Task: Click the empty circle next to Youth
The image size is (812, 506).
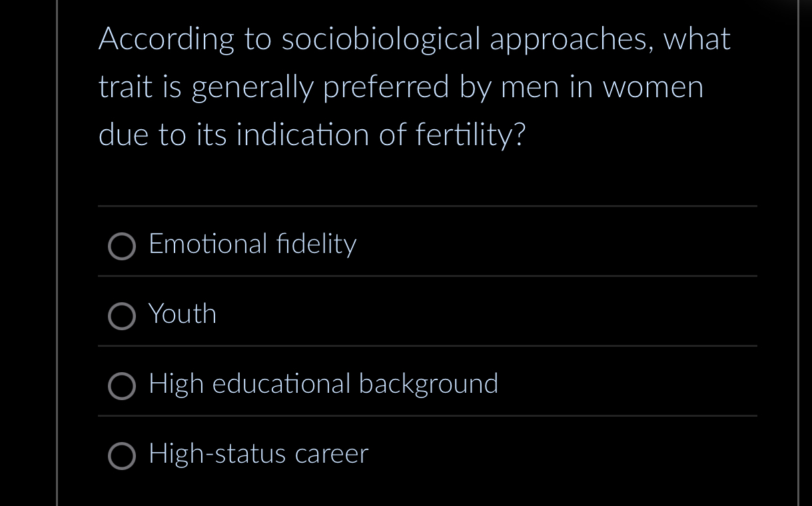Action: point(122,316)
